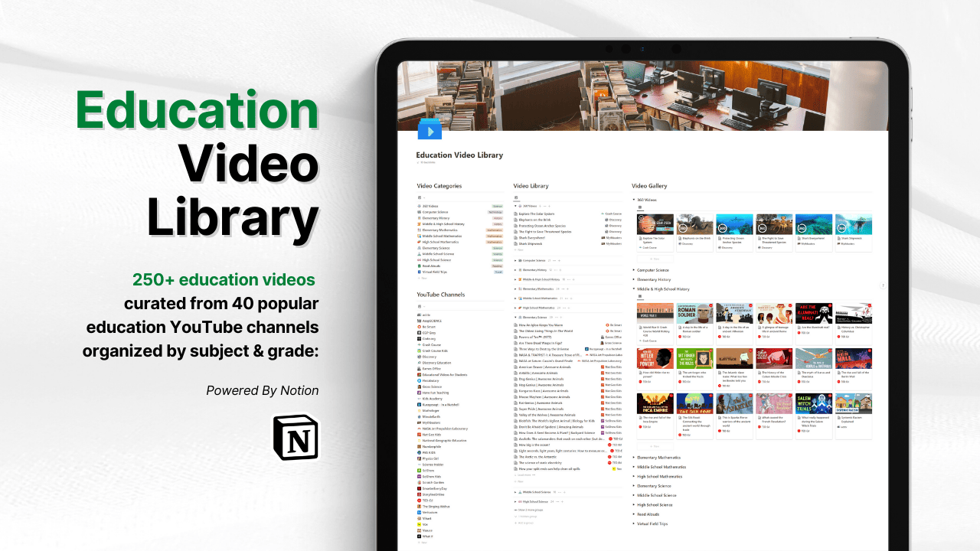Screen dimensions: 980x551
Task: Open the Explore The Solar System entry
Action: [537, 214]
